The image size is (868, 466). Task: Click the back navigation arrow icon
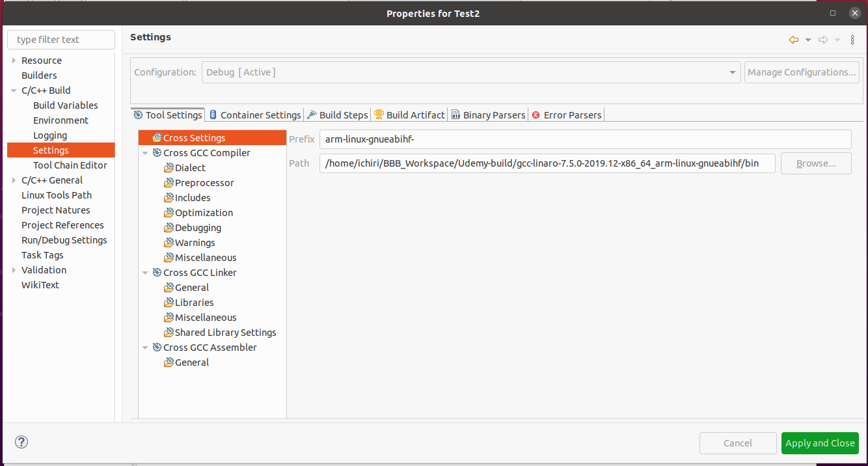(793, 40)
